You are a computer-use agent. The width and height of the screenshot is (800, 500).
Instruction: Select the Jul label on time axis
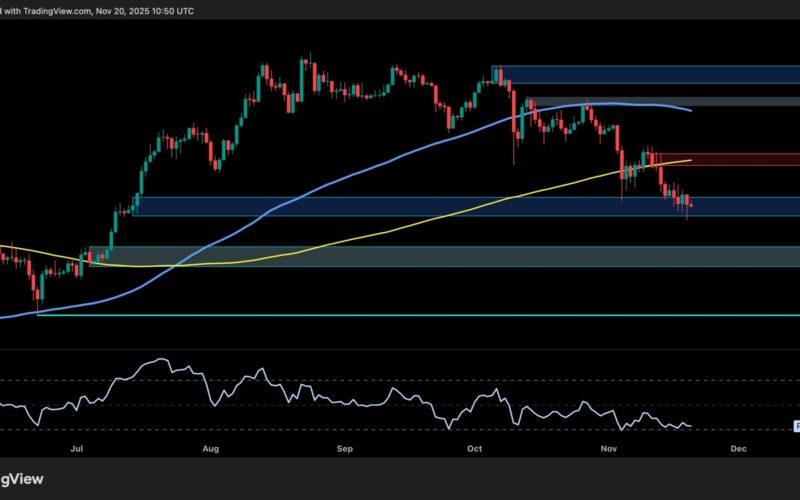76,450
